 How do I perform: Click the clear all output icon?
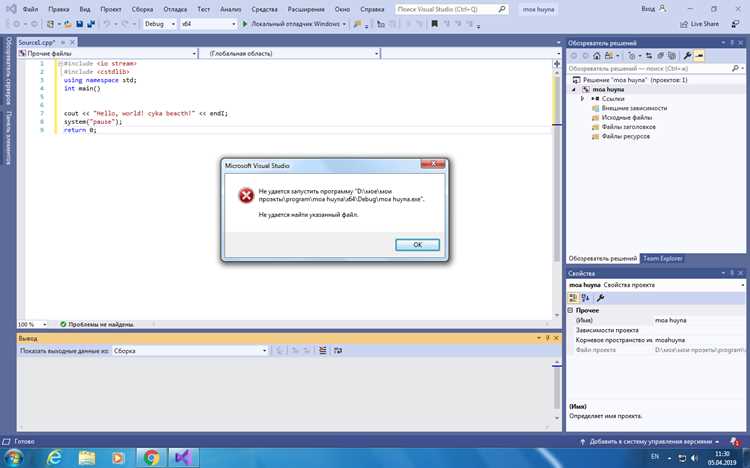323,351
